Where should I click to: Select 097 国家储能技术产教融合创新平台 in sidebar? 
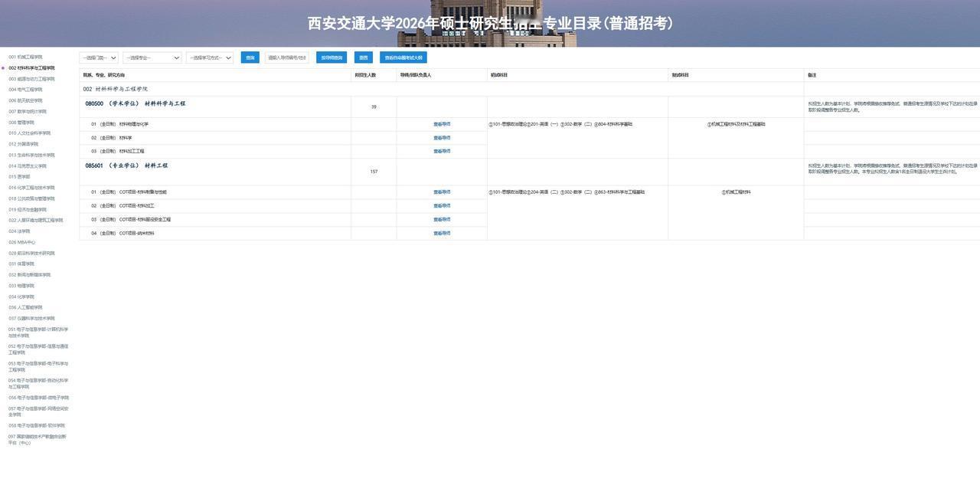coord(38,439)
